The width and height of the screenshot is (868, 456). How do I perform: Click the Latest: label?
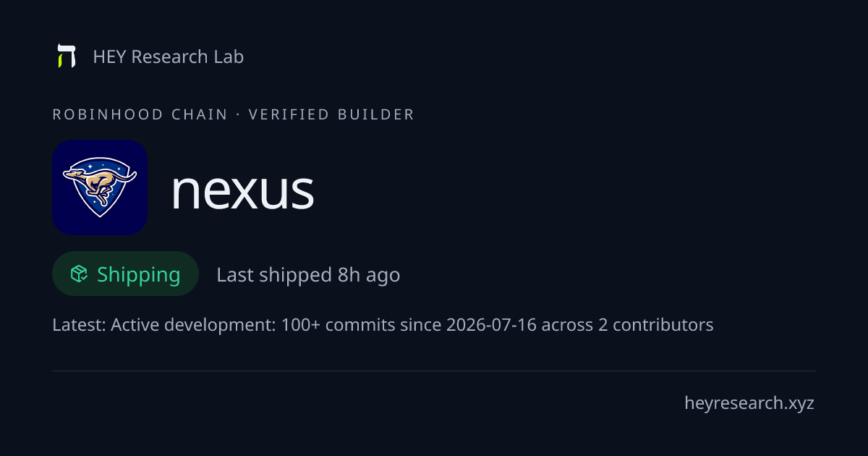pyautogui.click(x=79, y=325)
